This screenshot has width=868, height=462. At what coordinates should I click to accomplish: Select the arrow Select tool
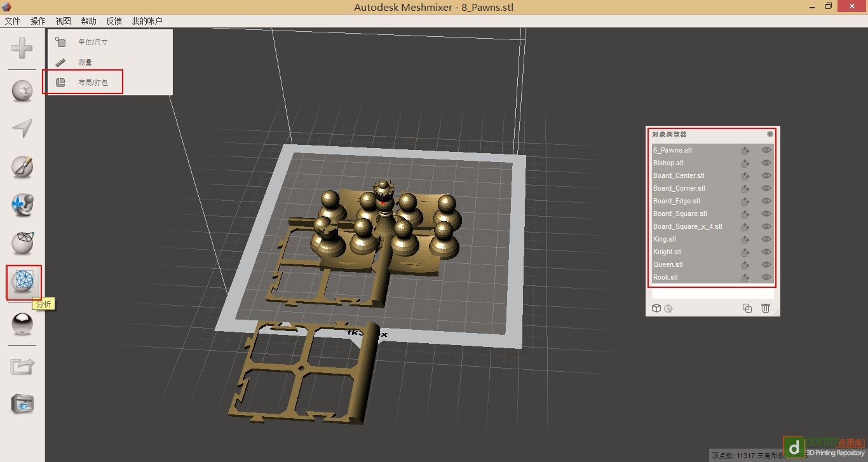point(22,128)
